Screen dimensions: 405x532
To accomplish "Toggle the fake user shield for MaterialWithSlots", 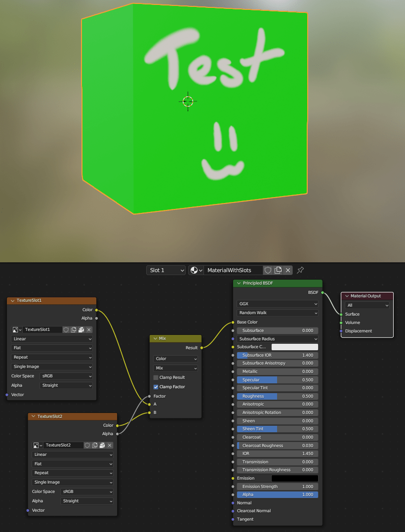I will (x=268, y=270).
